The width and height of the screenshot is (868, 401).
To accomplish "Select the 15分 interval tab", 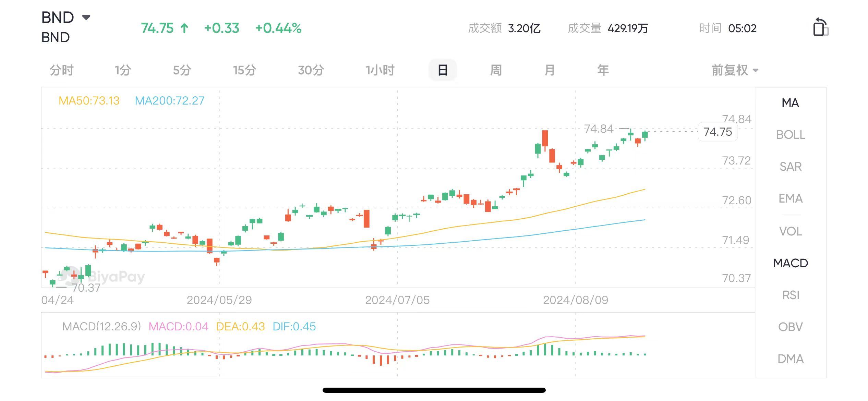I will [x=245, y=70].
